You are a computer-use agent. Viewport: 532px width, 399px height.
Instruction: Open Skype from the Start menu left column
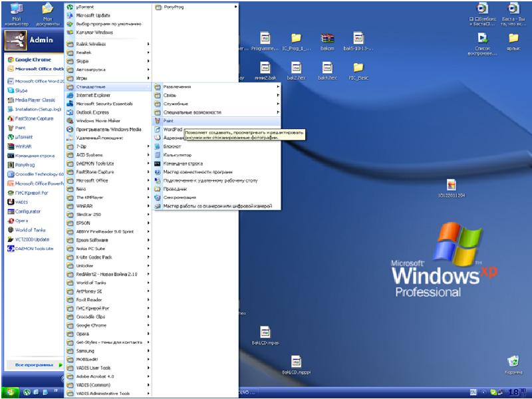(21, 90)
